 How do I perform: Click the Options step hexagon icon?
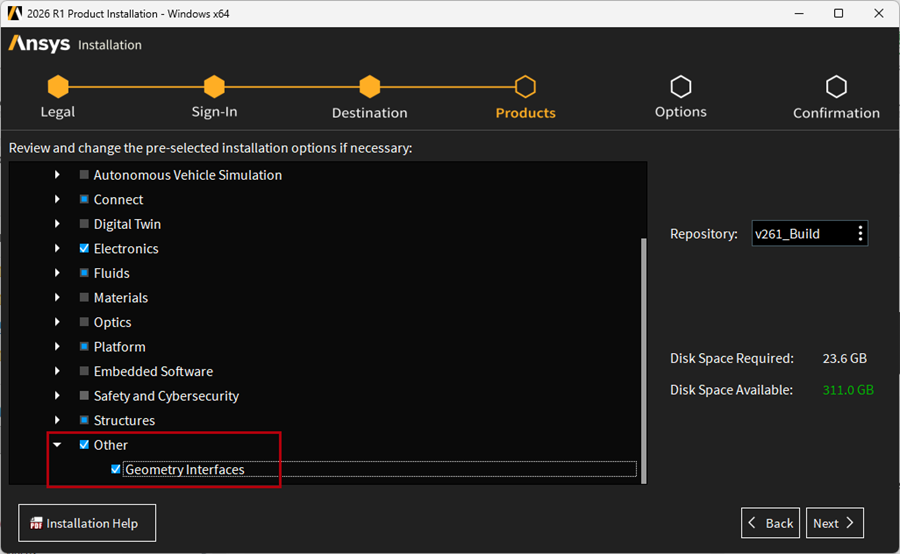681,87
